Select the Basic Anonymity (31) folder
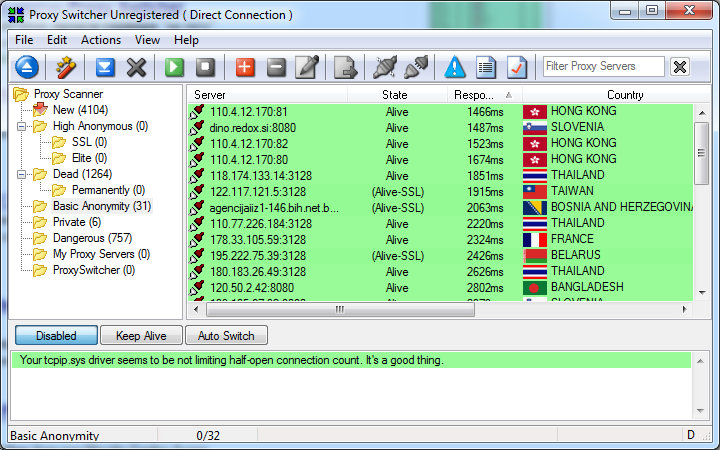This screenshot has height=450, width=720. (102, 206)
